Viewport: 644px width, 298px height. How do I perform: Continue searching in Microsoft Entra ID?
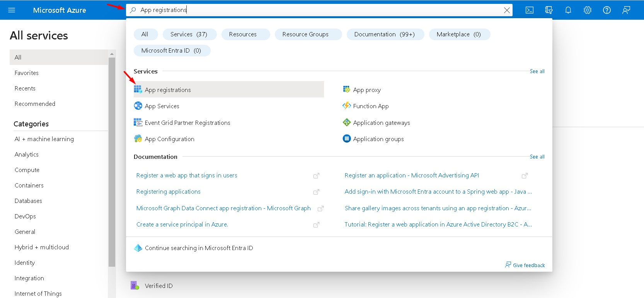(x=199, y=248)
